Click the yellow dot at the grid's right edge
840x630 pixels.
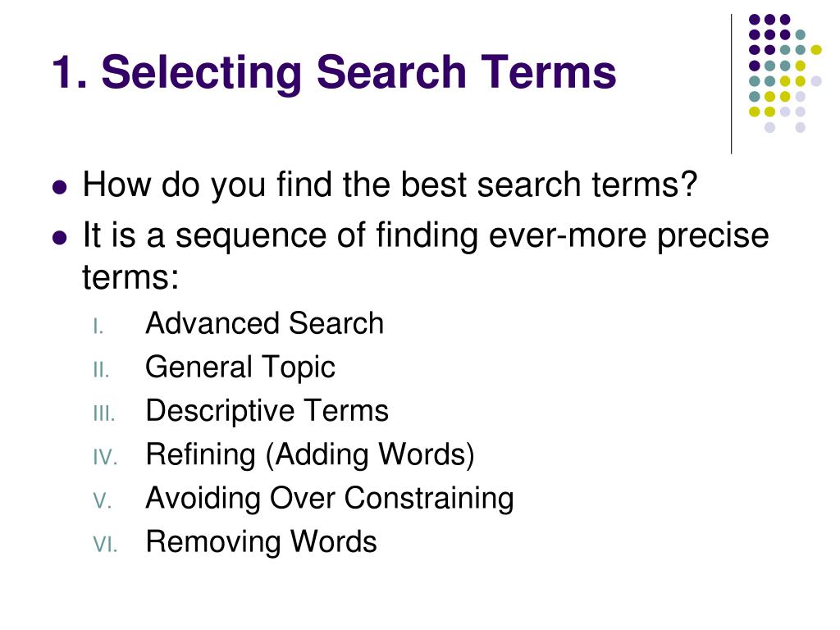pyautogui.click(x=816, y=50)
